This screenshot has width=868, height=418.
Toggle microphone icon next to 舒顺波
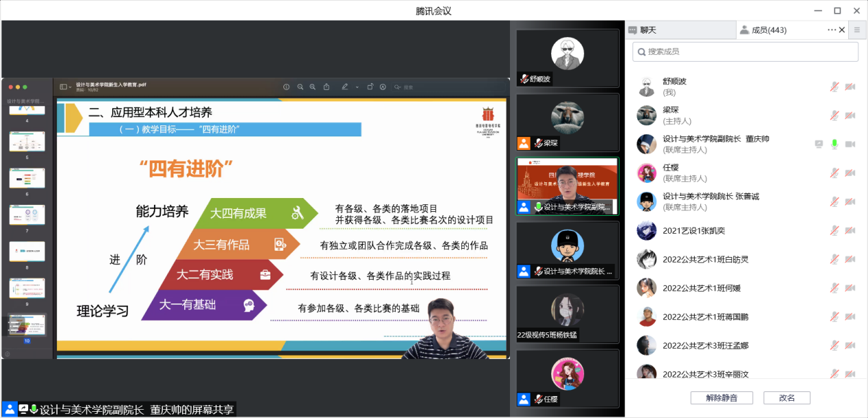tap(834, 87)
